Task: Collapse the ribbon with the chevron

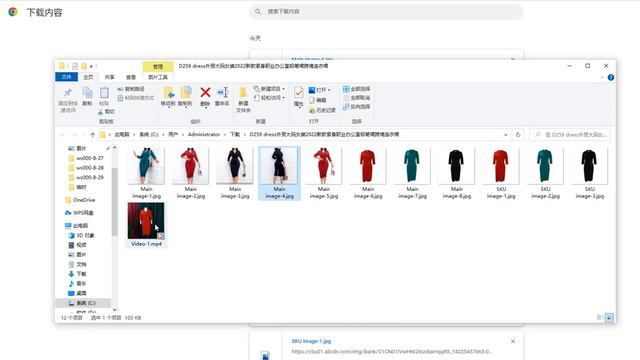Action: (x=602, y=78)
